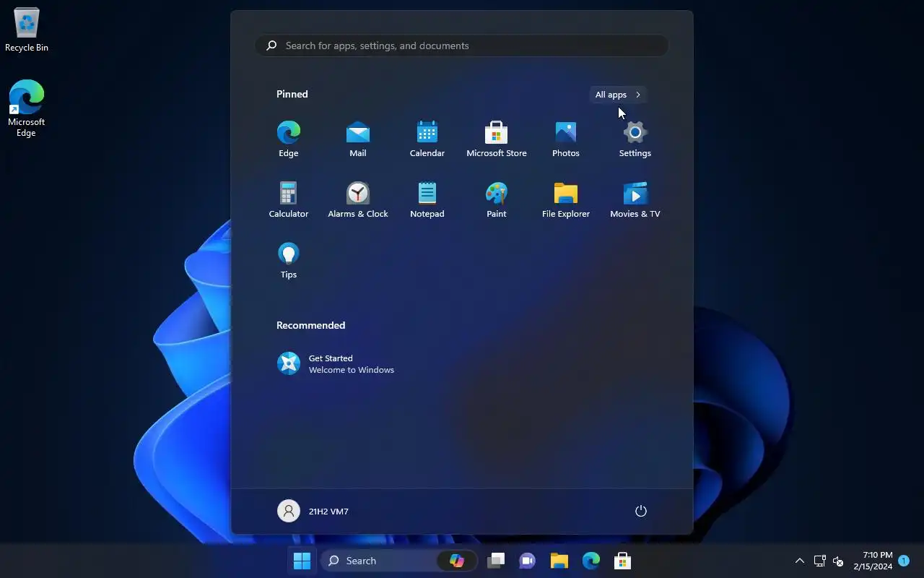Launch Movies & TV
924x578 pixels.
(x=635, y=200)
